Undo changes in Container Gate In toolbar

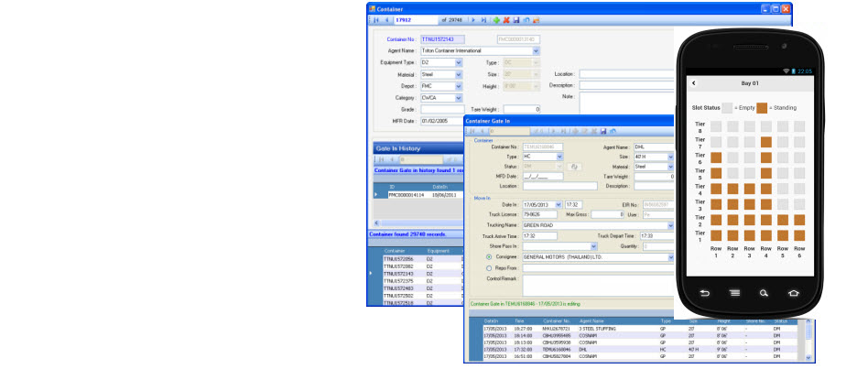613,131
